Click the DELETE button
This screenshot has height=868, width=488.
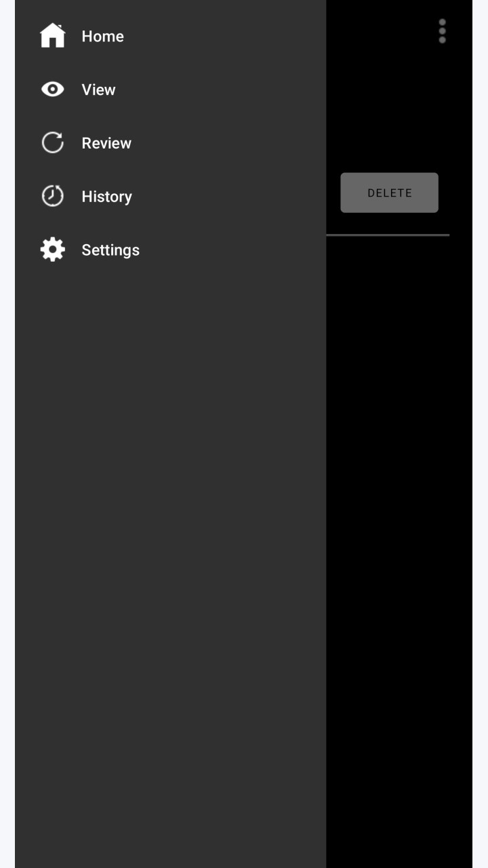coord(389,193)
